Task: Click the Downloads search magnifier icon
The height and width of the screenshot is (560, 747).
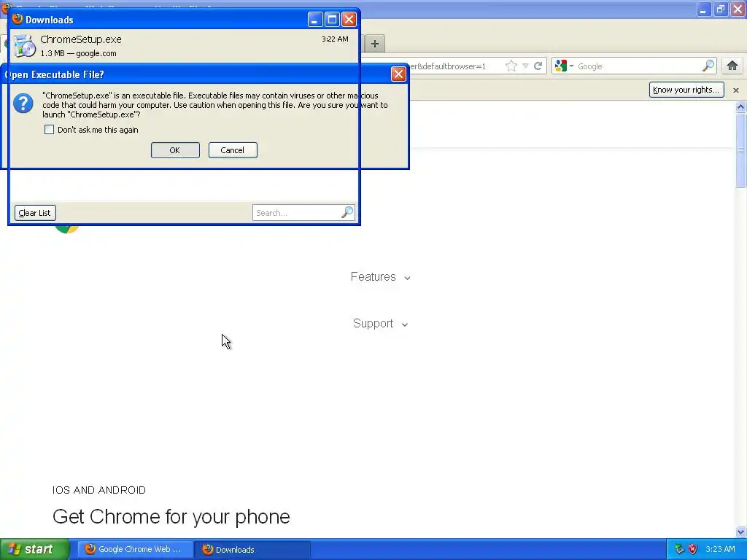Action: [347, 212]
